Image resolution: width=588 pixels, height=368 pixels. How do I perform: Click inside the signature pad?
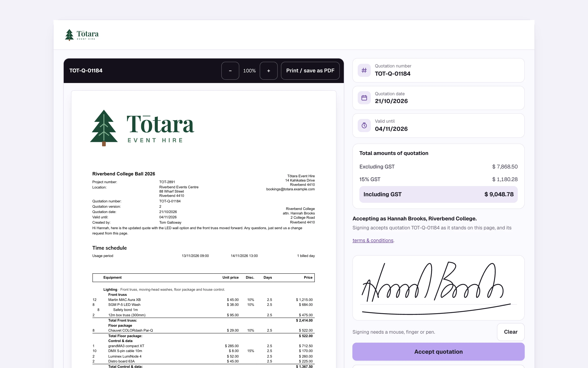click(x=438, y=288)
